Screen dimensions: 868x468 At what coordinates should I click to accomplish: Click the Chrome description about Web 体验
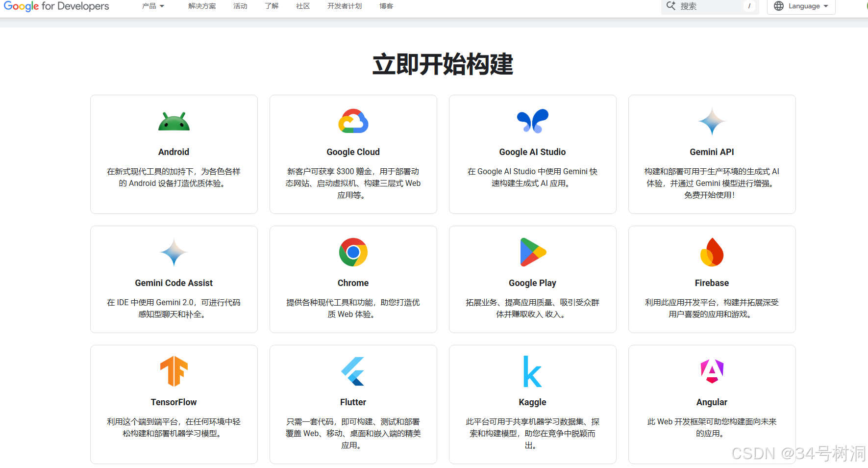pos(353,309)
